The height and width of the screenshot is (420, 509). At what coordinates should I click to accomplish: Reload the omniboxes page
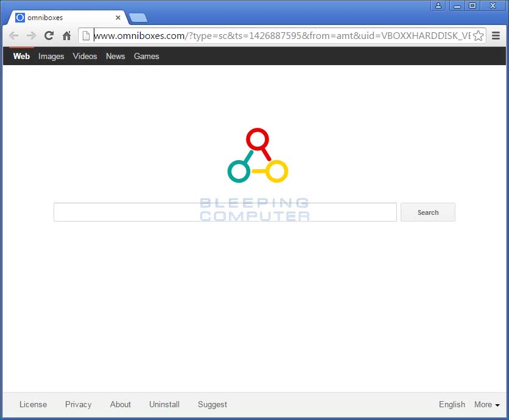click(x=49, y=35)
